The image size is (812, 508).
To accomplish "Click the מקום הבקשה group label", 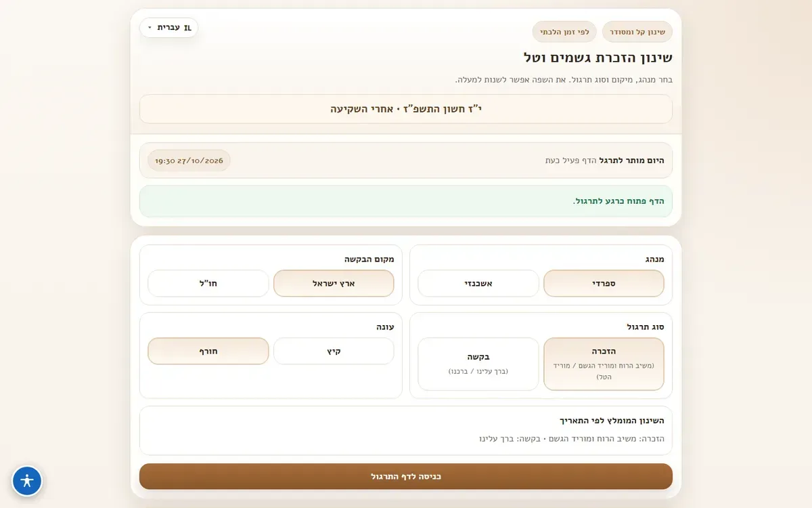I will pos(369,259).
